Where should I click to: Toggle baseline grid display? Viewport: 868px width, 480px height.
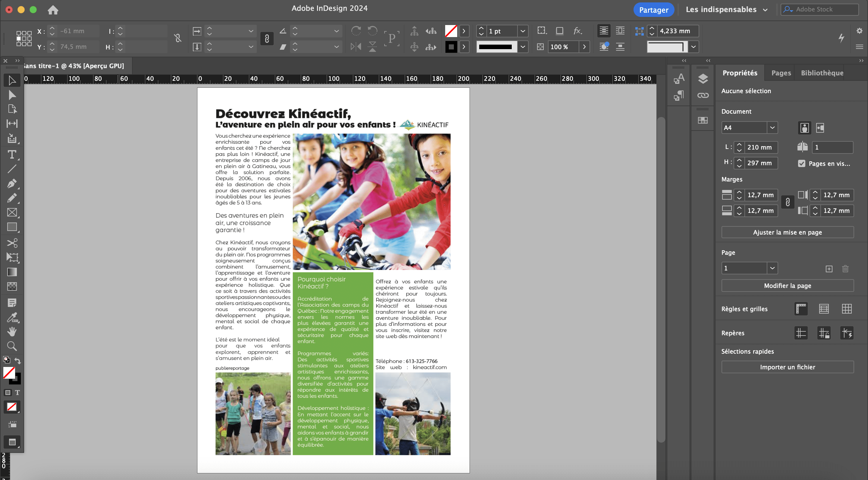tap(824, 309)
